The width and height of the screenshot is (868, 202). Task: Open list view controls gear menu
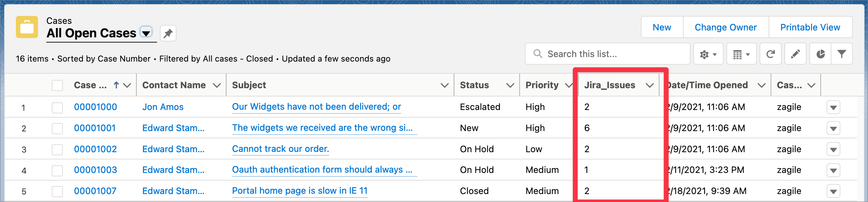708,54
